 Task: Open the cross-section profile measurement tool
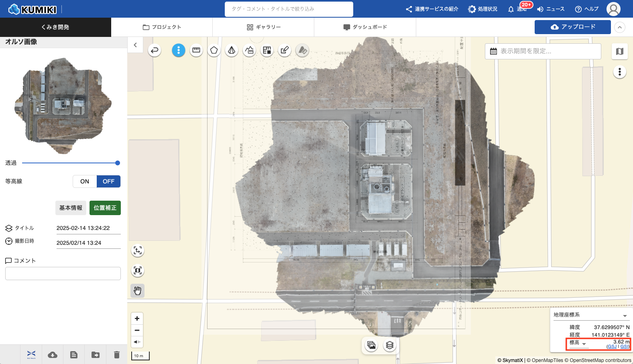tap(249, 50)
